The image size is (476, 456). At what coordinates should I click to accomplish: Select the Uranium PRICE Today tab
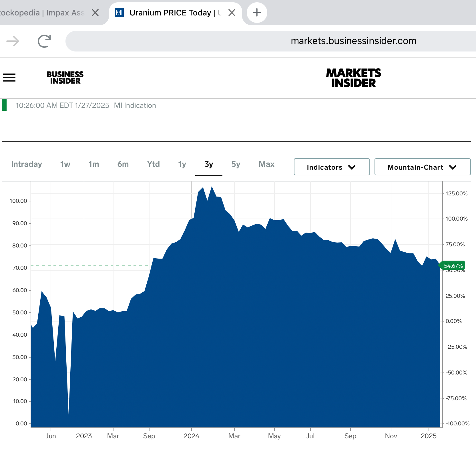pyautogui.click(x=175, y=13)
